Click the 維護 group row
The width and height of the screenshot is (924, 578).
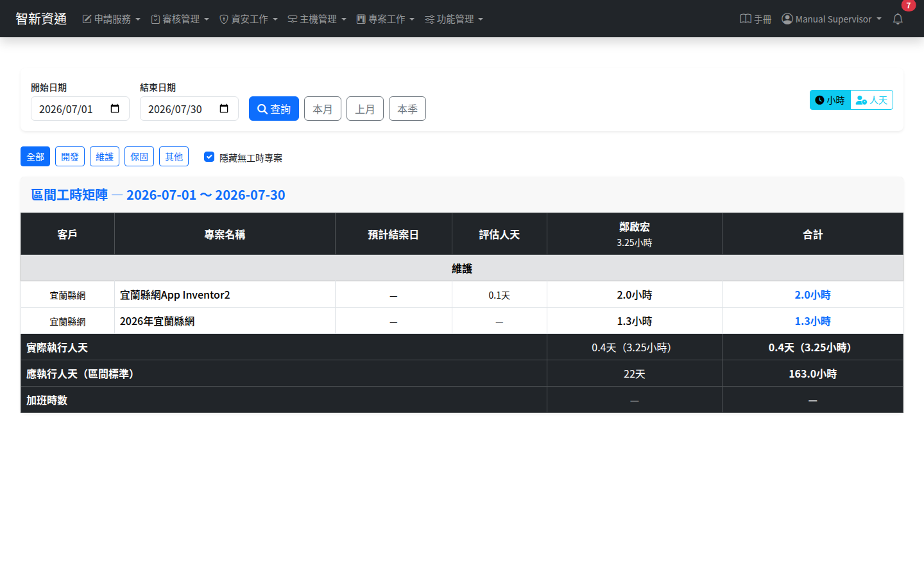pyautogui.click(x=462, y=268)
